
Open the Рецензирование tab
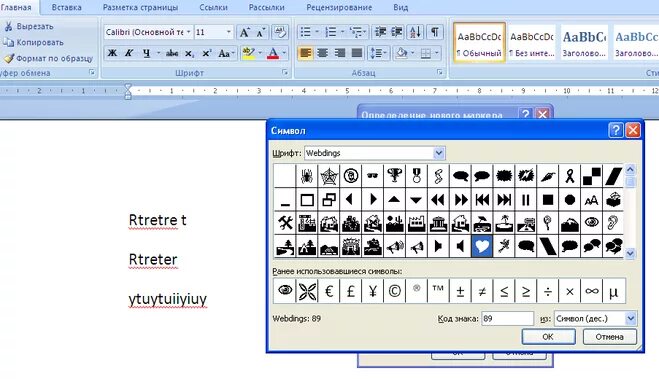click(339, 7)
